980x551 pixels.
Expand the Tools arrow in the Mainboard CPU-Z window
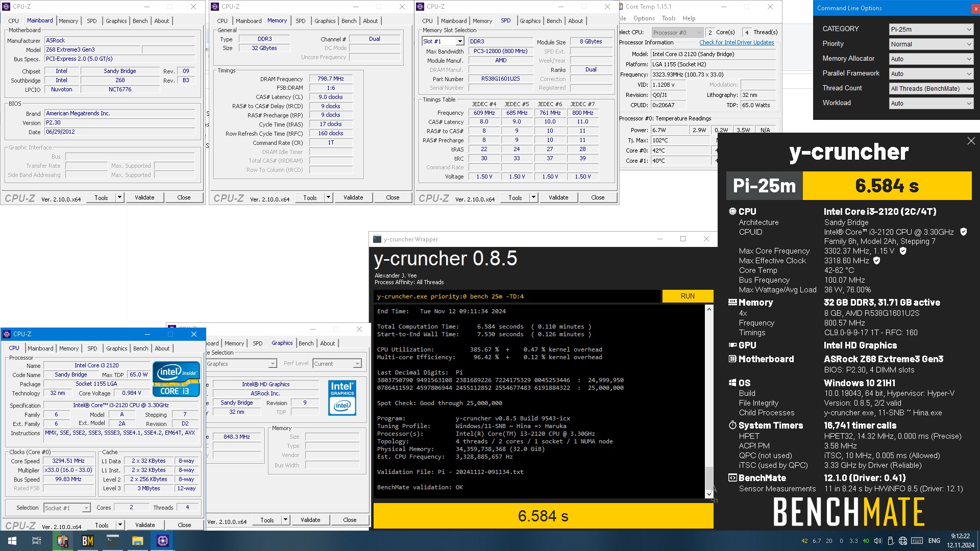120,197
